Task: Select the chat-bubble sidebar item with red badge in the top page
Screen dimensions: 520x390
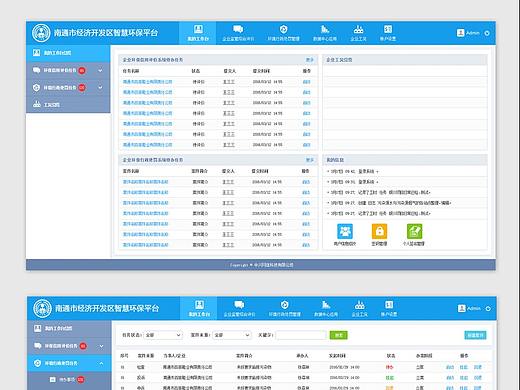Action: click(x=68, y=70)
